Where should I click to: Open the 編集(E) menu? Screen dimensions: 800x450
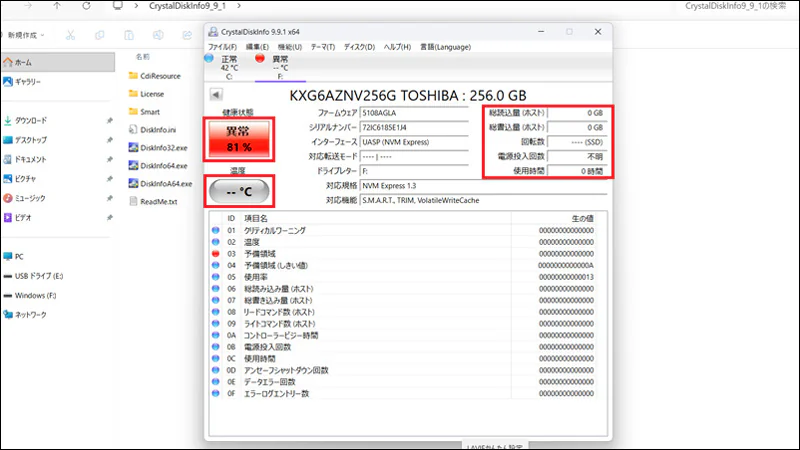pyautogui.click(x=257, y=47)
